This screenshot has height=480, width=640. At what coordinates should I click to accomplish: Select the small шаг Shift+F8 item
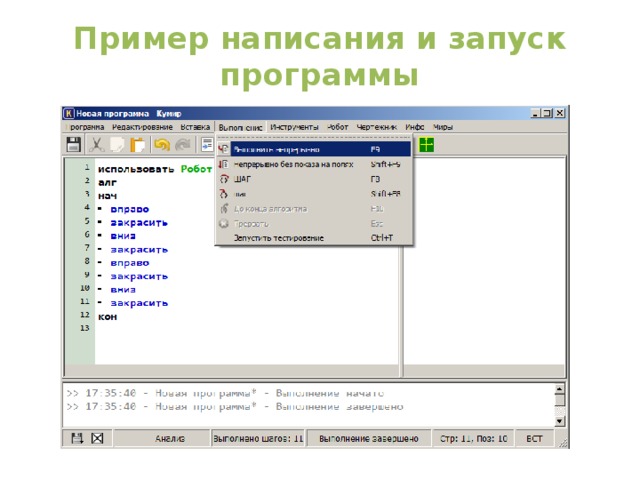coord(313,194)
